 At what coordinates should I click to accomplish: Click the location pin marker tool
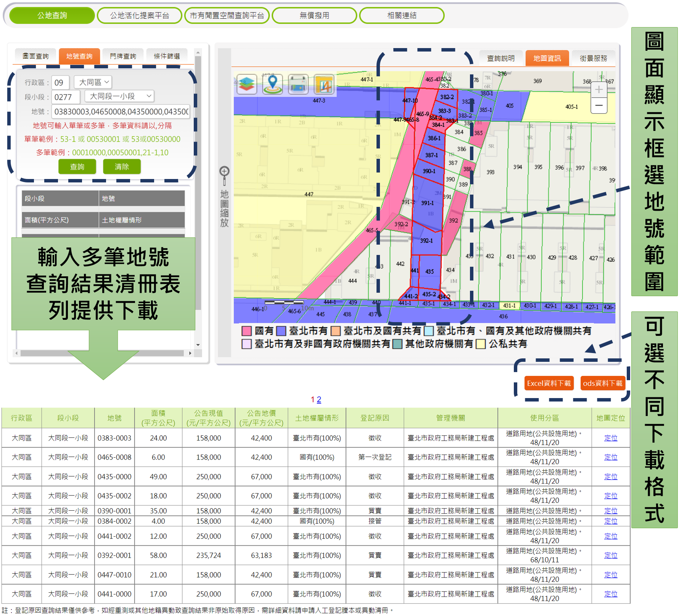click(272, 84)
